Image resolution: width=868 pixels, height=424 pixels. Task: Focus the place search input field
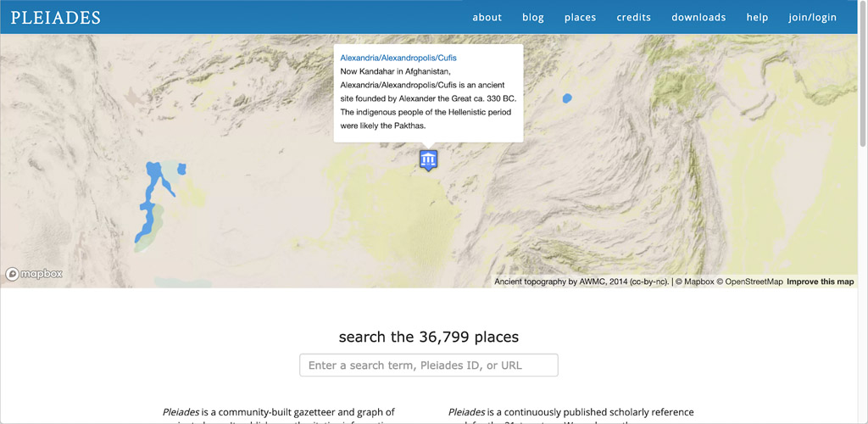click(428, 365)
